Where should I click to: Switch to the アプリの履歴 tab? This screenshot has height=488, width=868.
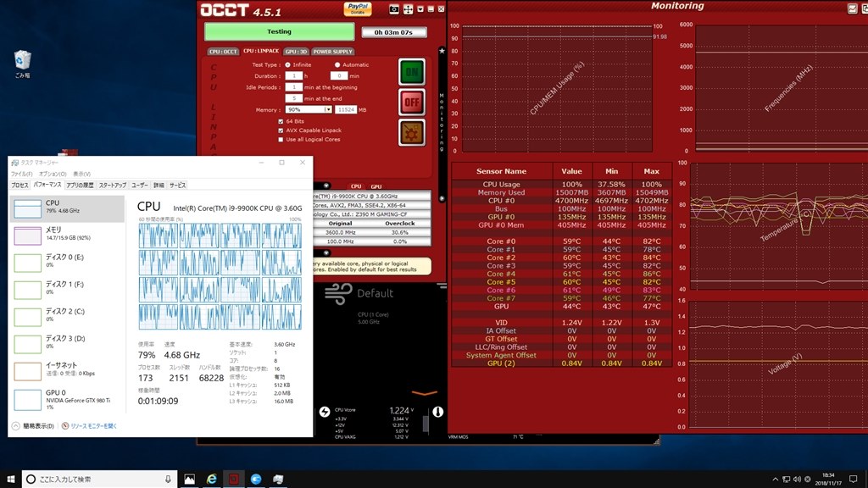coord(80,186)
